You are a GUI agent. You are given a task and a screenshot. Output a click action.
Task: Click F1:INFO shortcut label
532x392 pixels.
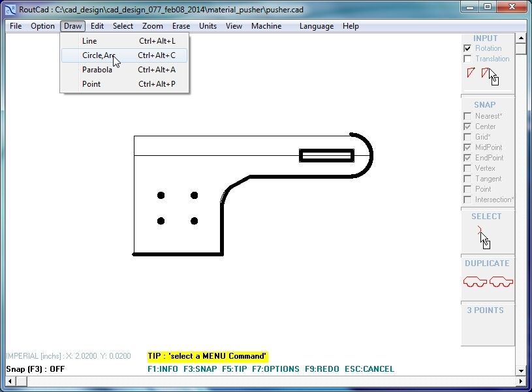point(163,369)
